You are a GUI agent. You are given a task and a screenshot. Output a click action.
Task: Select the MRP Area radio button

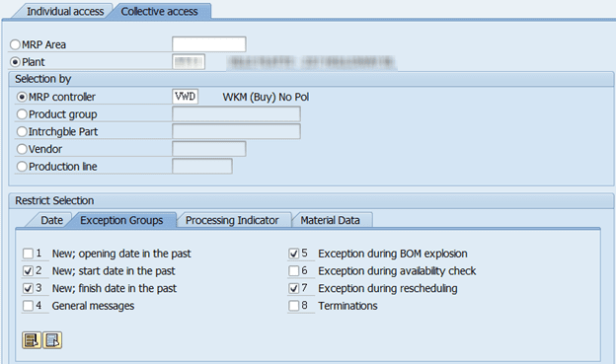[15, 44]
